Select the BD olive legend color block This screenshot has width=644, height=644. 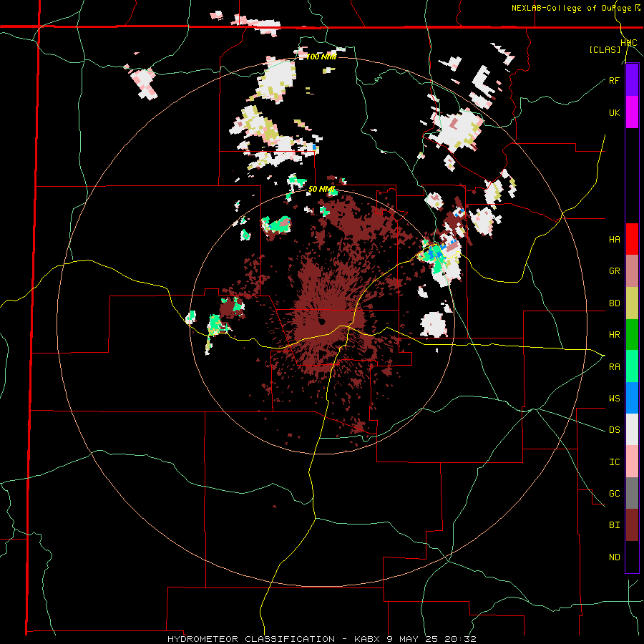632,303
